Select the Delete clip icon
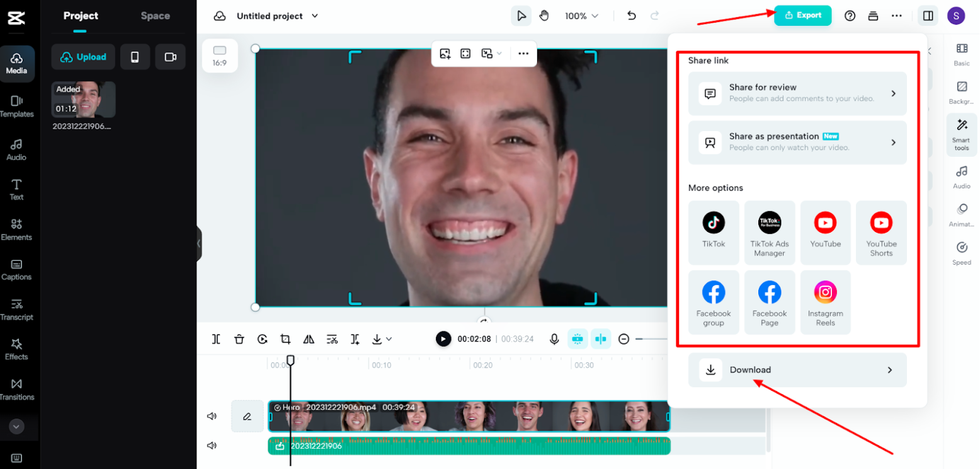 click(x=239, y=339)
